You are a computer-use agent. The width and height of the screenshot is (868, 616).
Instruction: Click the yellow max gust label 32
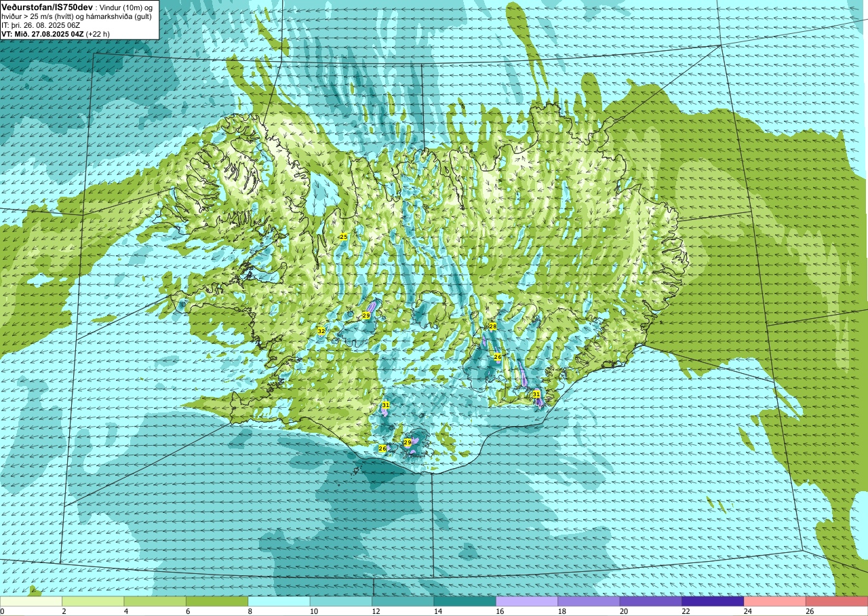(321, 331)
